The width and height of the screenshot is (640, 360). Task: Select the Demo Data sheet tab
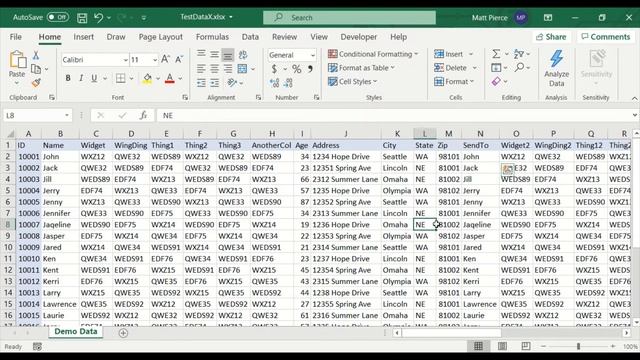(76, 331)
